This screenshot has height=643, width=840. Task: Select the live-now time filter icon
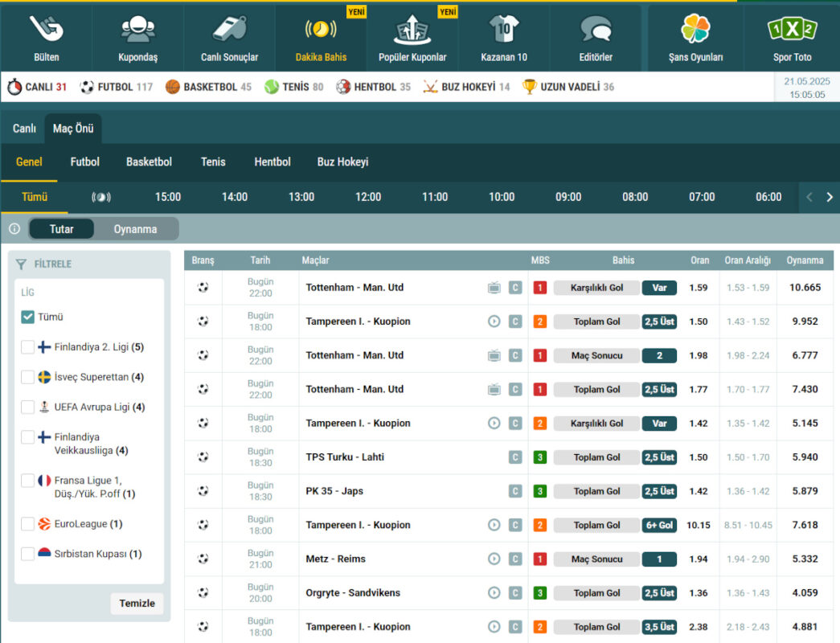tap(101, 197)
